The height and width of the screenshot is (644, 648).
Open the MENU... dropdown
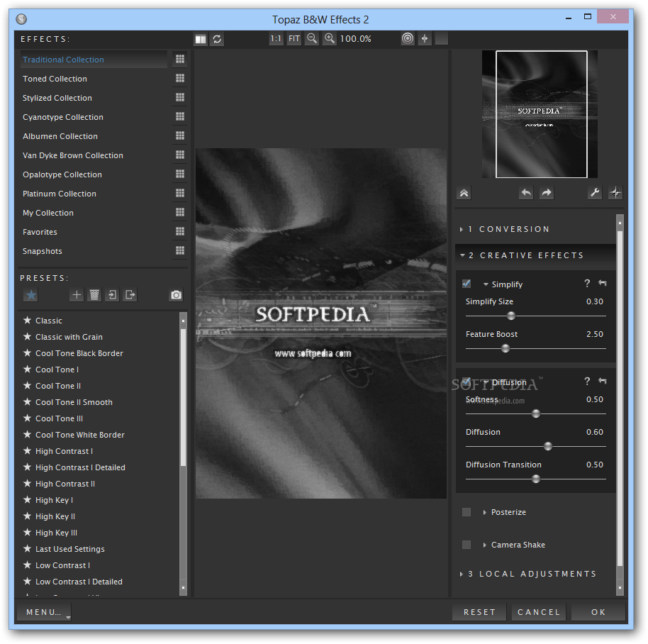click(44, 612)
